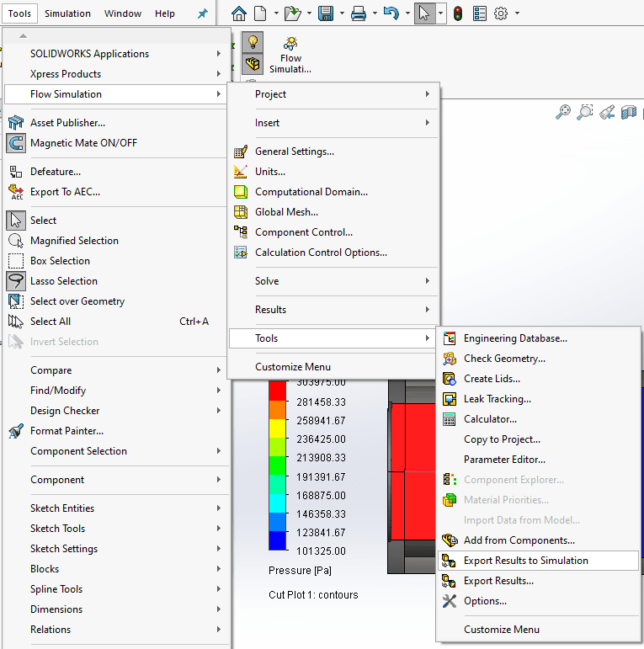Open Global Mesh settings

coord(333,212)
